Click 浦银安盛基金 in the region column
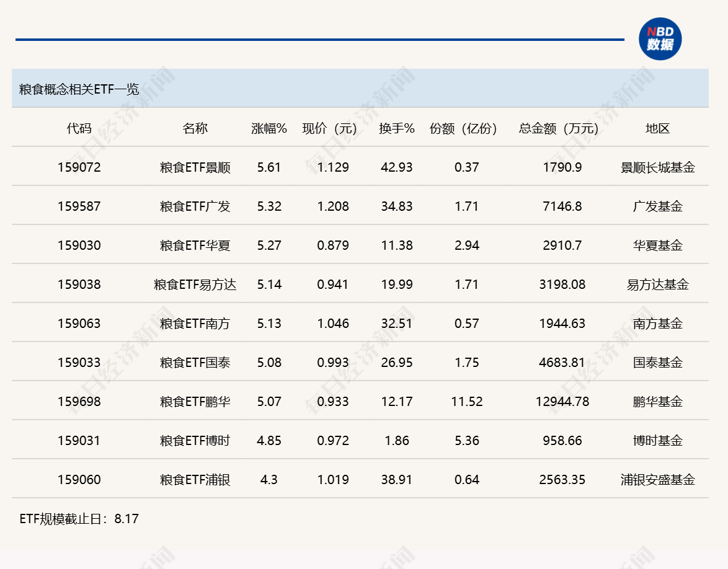Screen dimensions: 728x569 pyautogui.click(x=657, y=479)
